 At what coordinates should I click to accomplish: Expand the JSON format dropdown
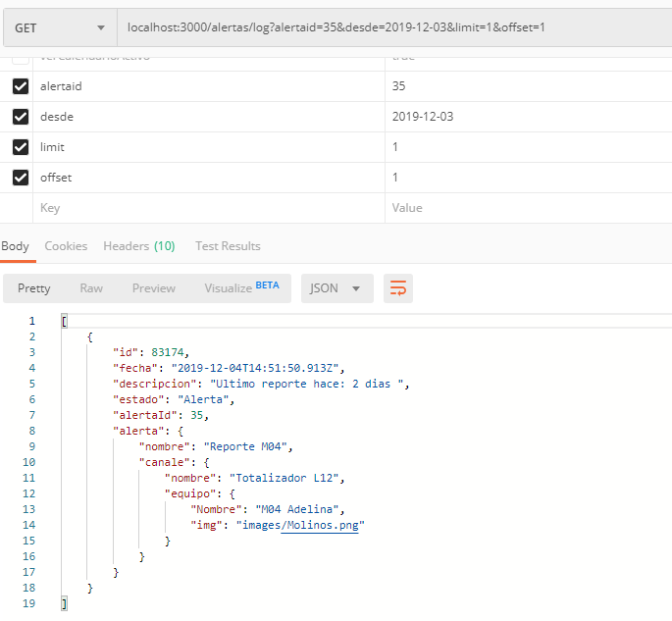click(x=336, y=288)
